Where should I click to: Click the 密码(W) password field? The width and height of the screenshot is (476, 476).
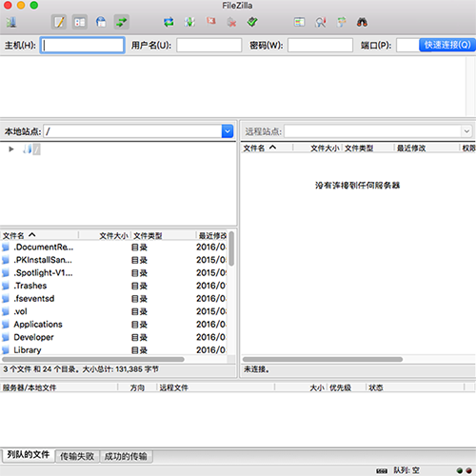[320, 45]
